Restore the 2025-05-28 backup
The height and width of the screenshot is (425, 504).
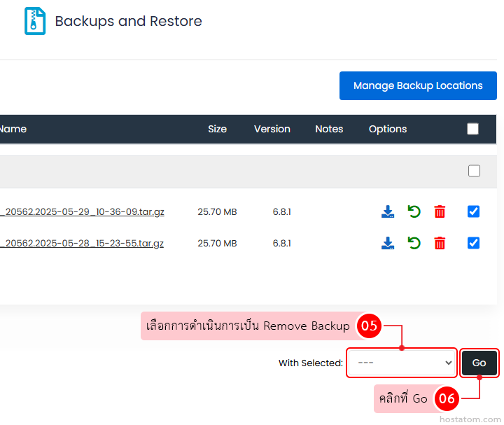point(414,244)
